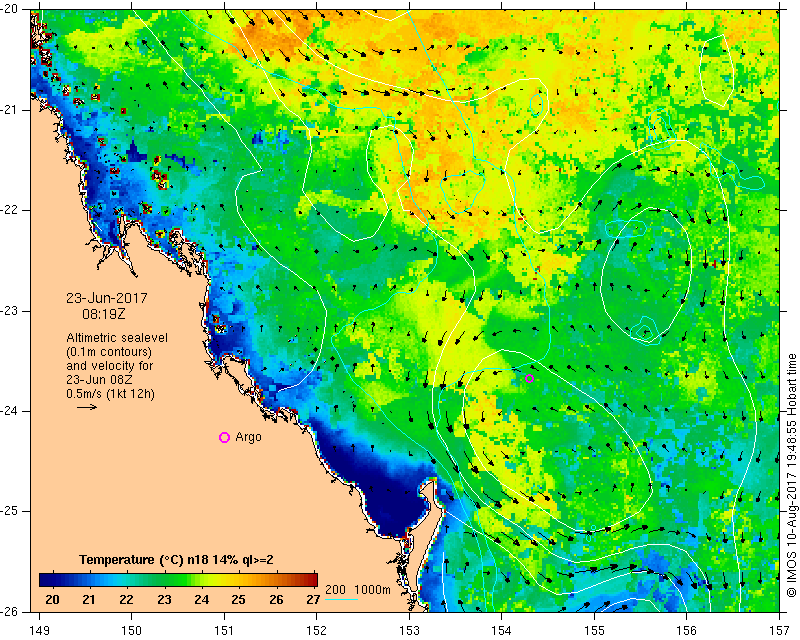The height and width of the screenshot is (640, 800).
Task: Click the colorbar tick label '25'
Action: [x=238, y=599]
